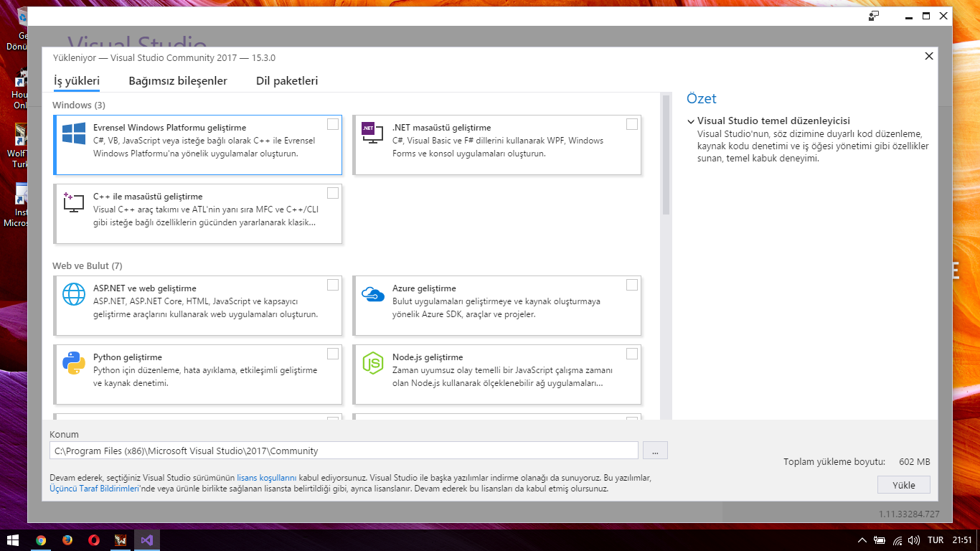This screenshot has width=980, height=551.
Task: Click the Python geliştirme logo icon
Action: coord(74,363)
